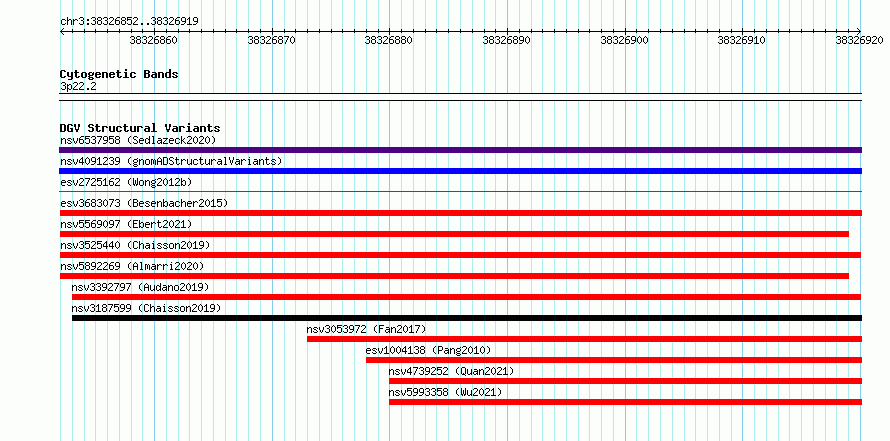
Task: Open nsv3525440 (Chaisson2019) variant label
Action: [135, 245]
